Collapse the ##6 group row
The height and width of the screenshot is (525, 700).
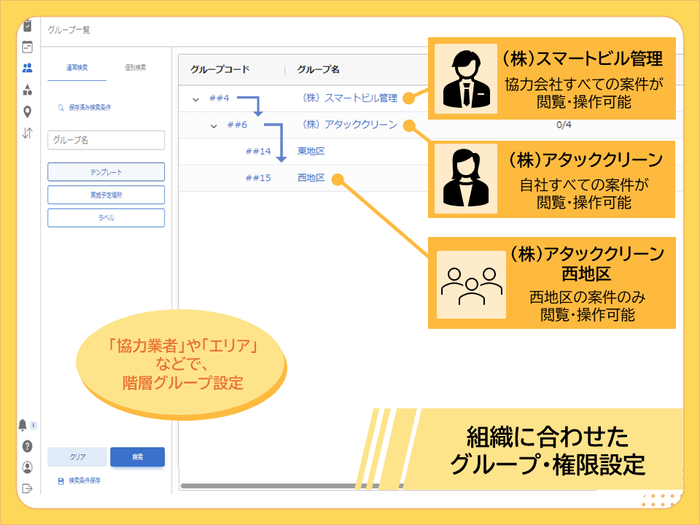(x=214, y=125)
